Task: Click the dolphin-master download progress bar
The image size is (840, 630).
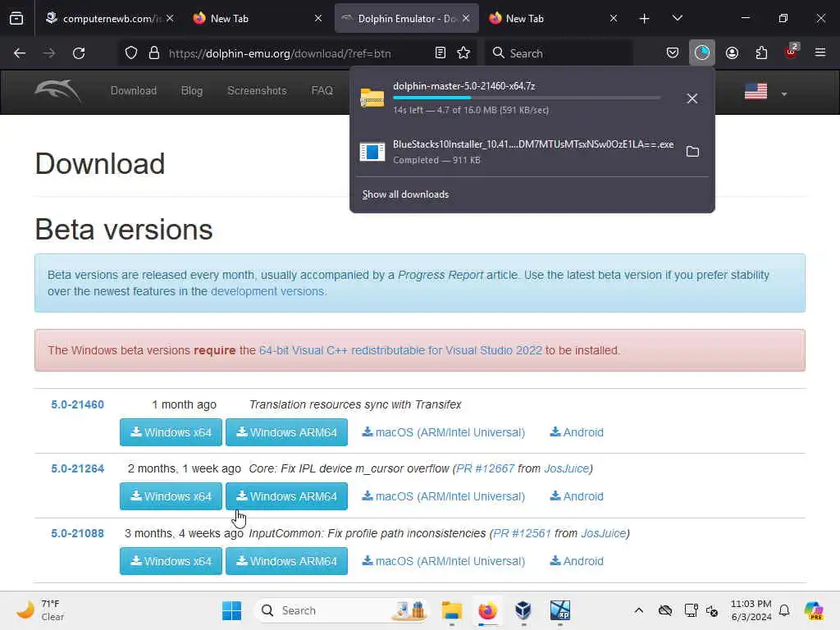Action: point(526,98)
